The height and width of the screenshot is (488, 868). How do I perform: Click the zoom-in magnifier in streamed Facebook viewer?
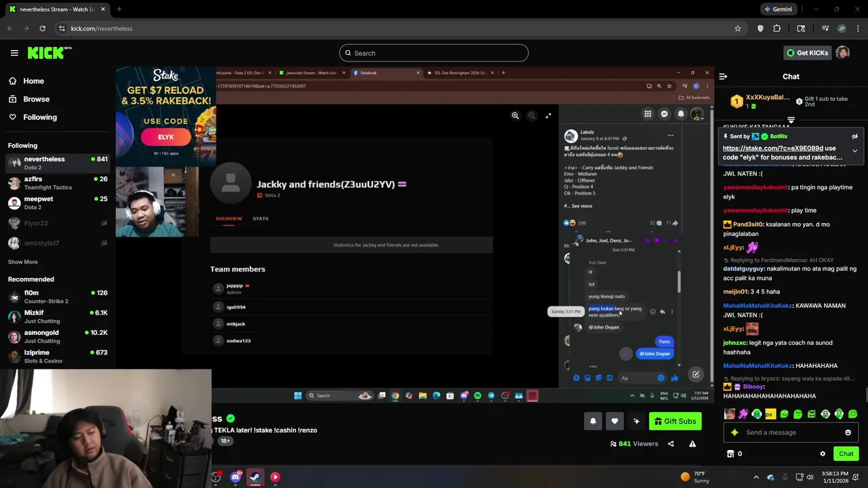pyautogui.click(x=515, y=116)
